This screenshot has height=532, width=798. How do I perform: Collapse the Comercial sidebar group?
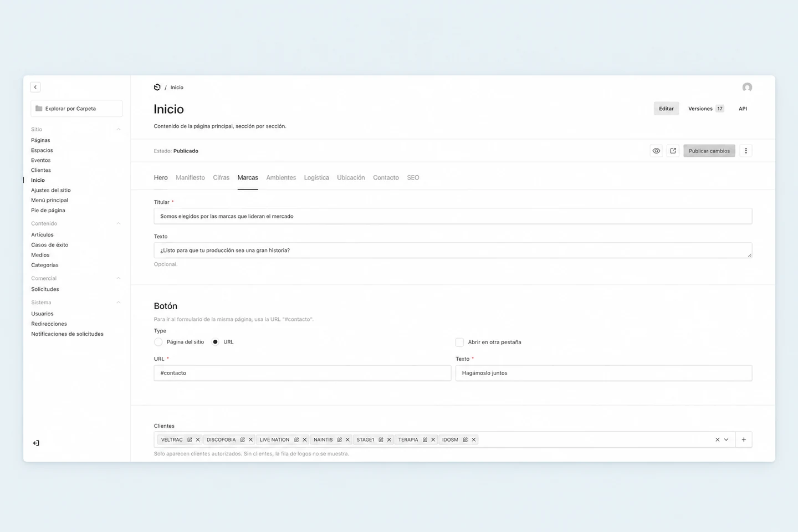tap(118, 278)
